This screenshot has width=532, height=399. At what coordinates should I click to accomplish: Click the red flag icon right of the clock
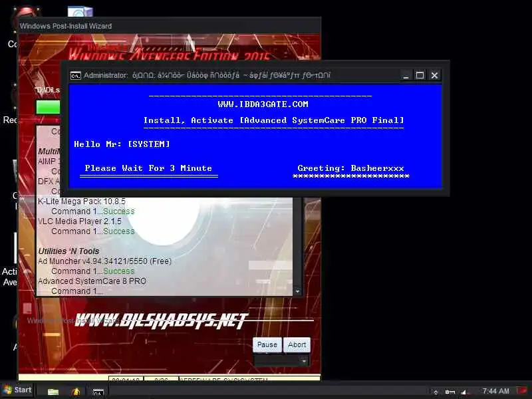521,390
